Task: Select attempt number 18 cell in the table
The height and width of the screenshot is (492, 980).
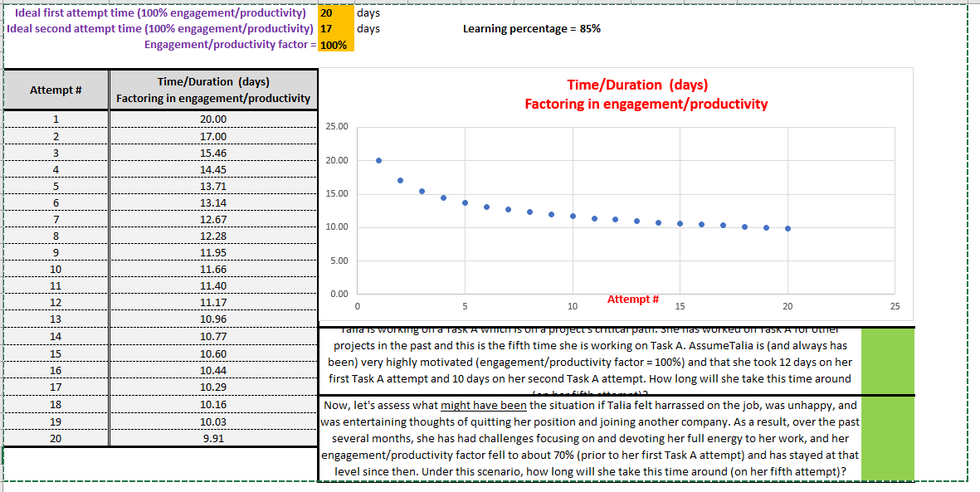Action: pyautogui.click(x=56, y=404)
